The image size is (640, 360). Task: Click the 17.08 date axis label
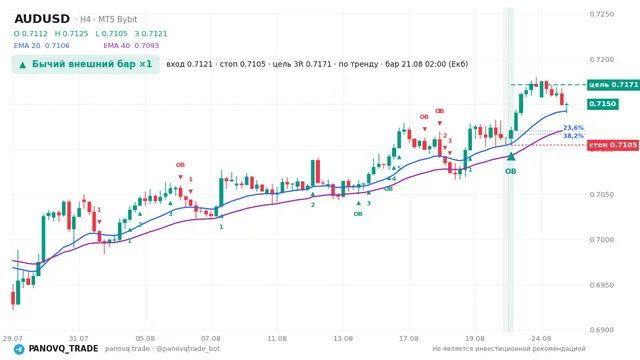pyautogui.click(x=409, y=338)
